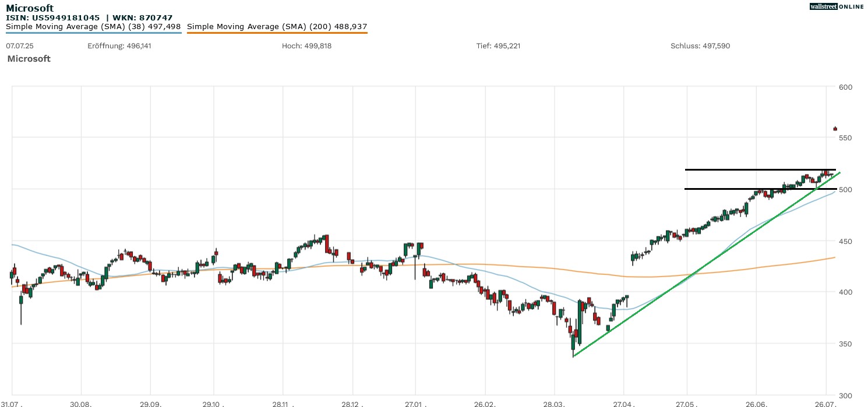Click the isolated candle near 560
The width and height of the screenshot is (868, 407).
click(x=835, y=129)
